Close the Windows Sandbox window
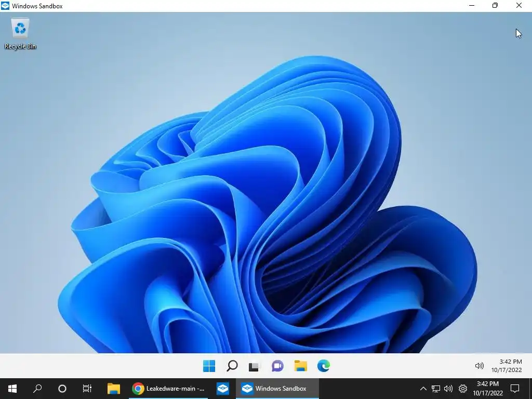532x399 pixels. point(519,5)
